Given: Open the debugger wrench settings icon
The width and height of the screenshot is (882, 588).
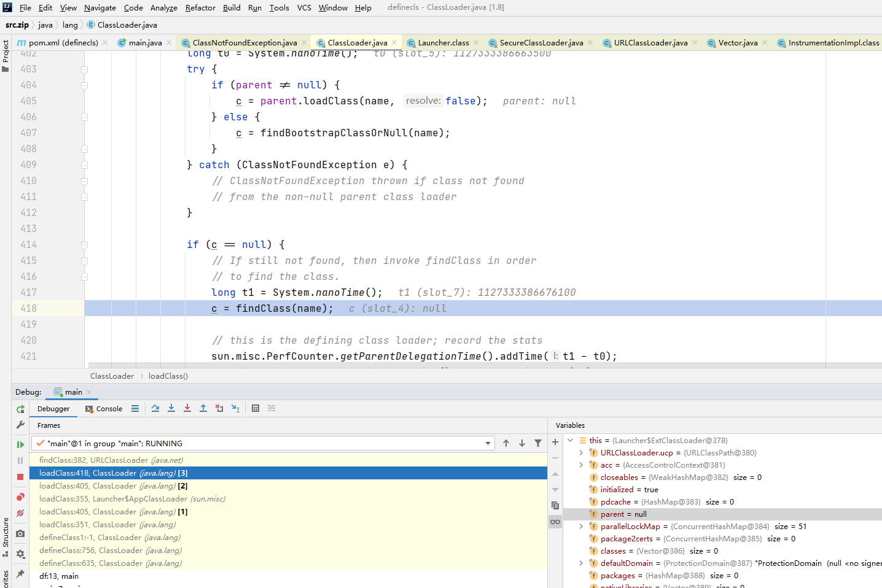Looking at the screenshot, I should [20, 425].
